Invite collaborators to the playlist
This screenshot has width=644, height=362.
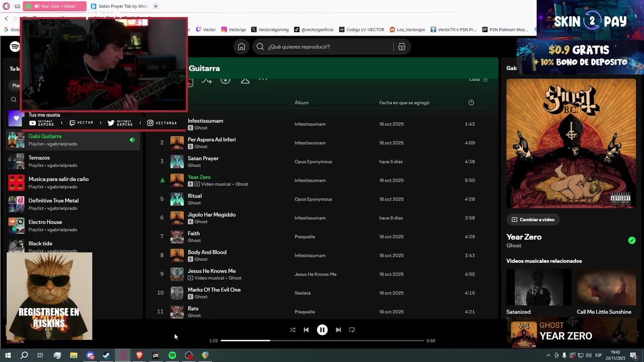[x=245, y=80]
